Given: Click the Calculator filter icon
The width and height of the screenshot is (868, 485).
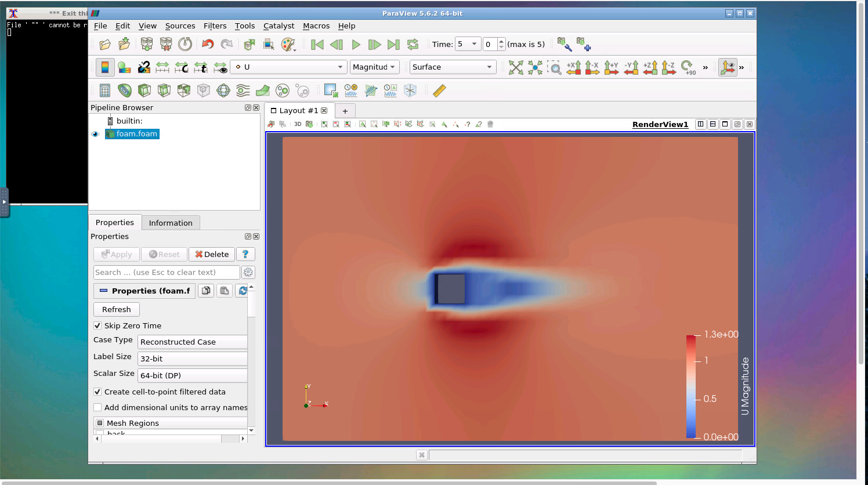Looking at the screenshot, I should 105,91.
